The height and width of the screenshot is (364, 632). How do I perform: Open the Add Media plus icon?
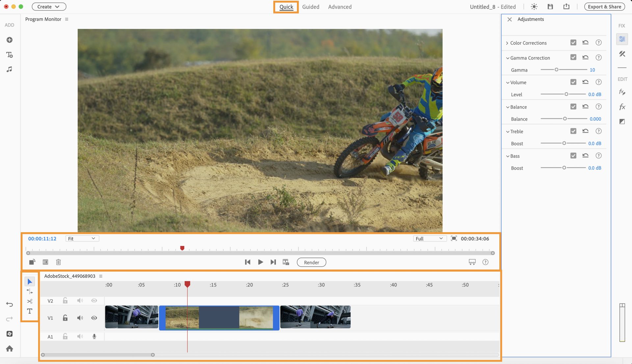[x=10, y=40]
